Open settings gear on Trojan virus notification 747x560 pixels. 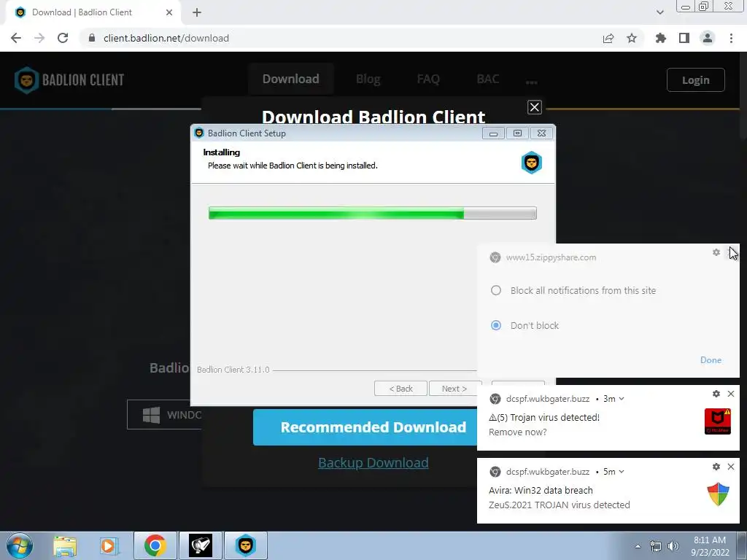(x=716, y=394)
